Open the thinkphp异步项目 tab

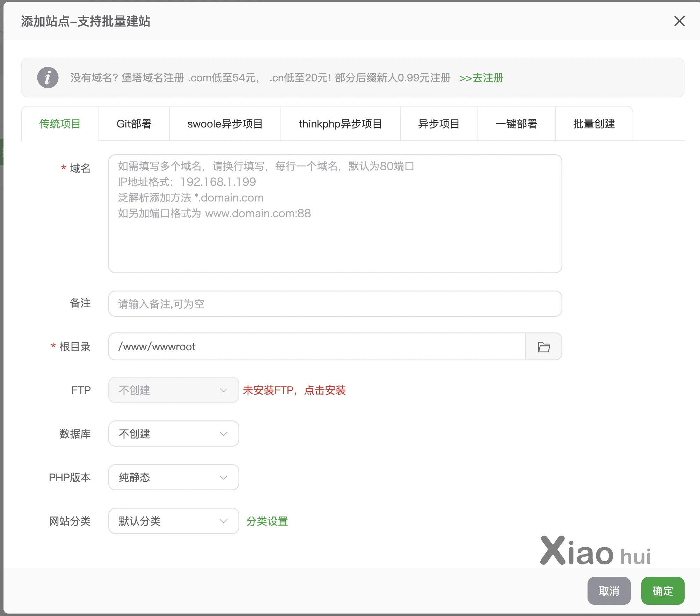pos(340,124)
